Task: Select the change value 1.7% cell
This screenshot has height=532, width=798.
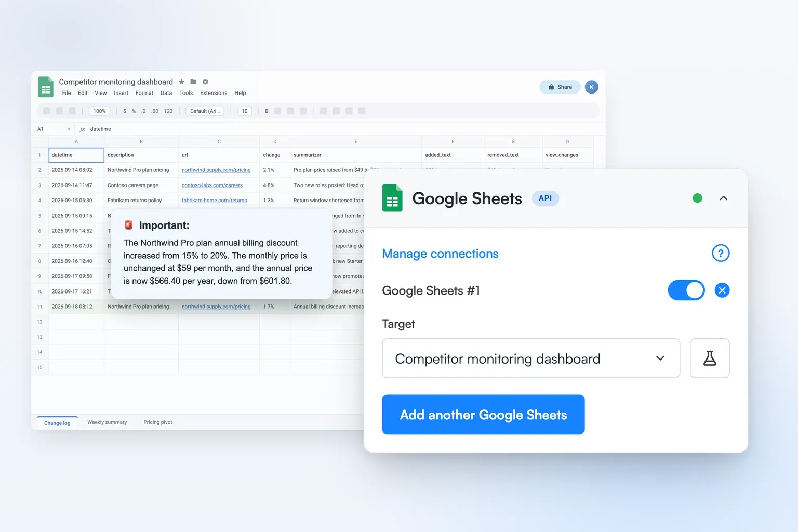Action: pyautogui.click(x=275, y=307)
